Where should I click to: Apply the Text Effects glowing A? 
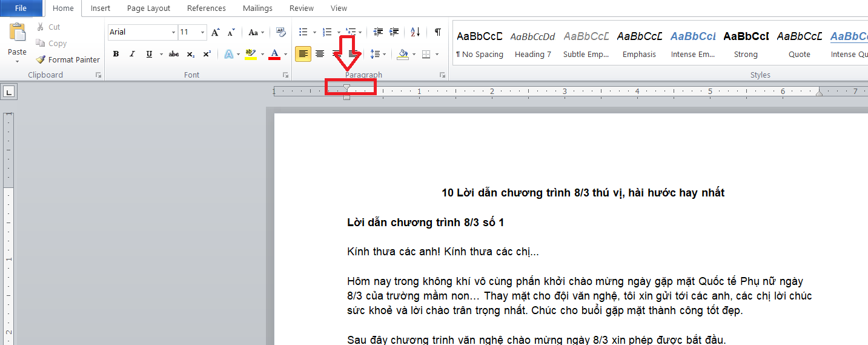(x=229, y=54)
